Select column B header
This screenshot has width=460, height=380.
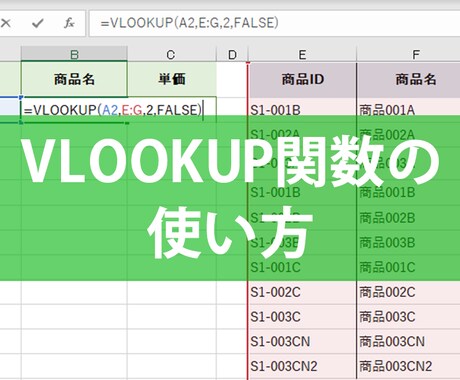[x=74, y=54]
